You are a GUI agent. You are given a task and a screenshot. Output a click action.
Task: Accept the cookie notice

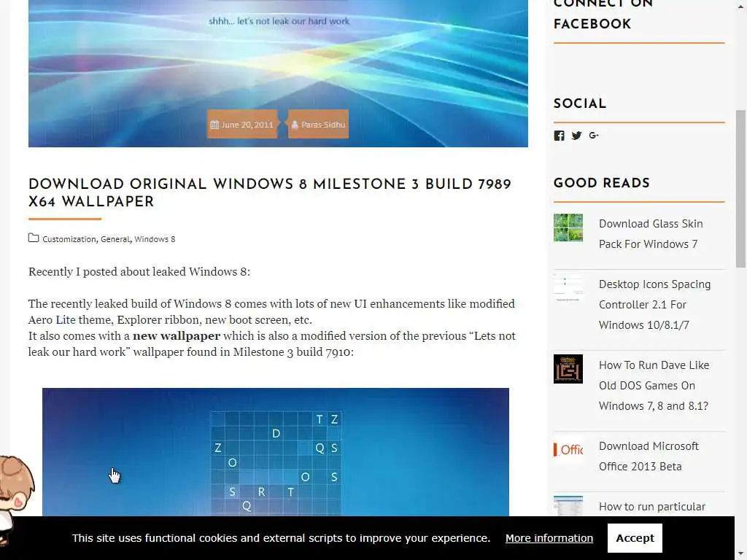635,538
